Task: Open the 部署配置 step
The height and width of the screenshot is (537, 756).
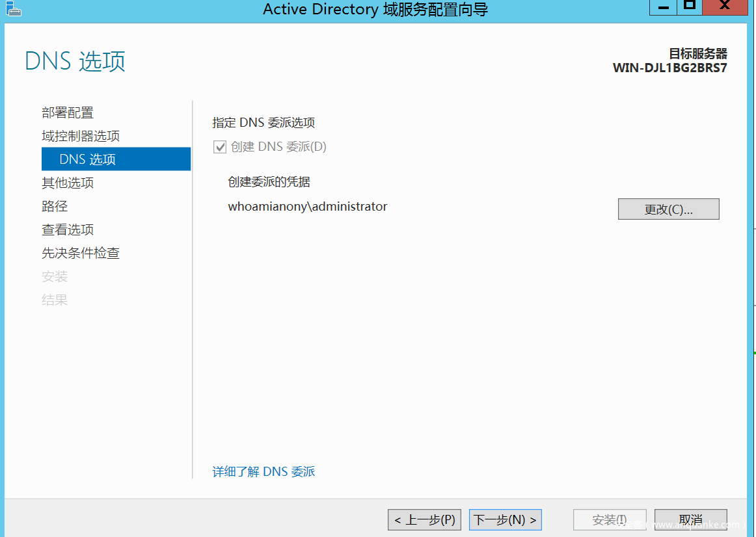Action: [68, 112]
